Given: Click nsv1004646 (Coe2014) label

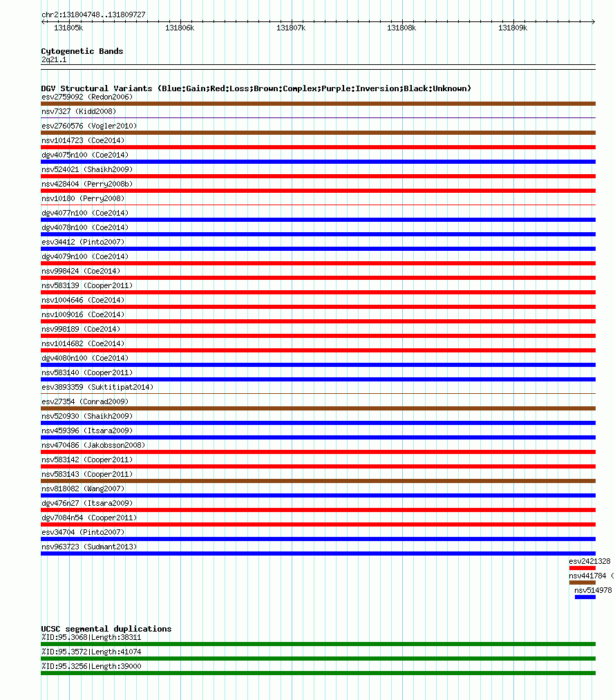Looking at the screenshot, I should pos(83,300).
